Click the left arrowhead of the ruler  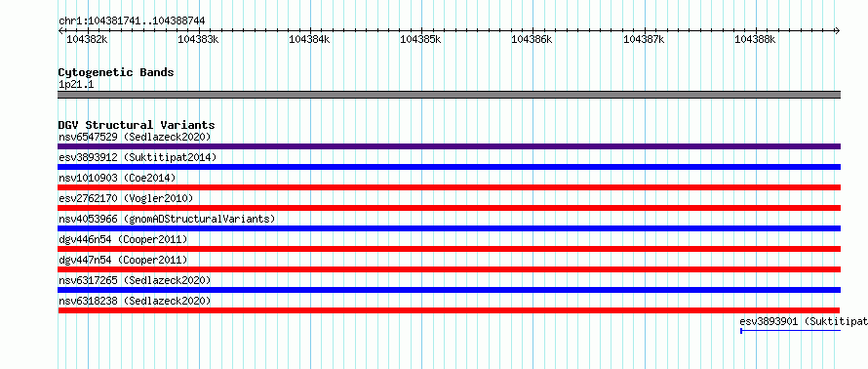(x=60, y=30)
